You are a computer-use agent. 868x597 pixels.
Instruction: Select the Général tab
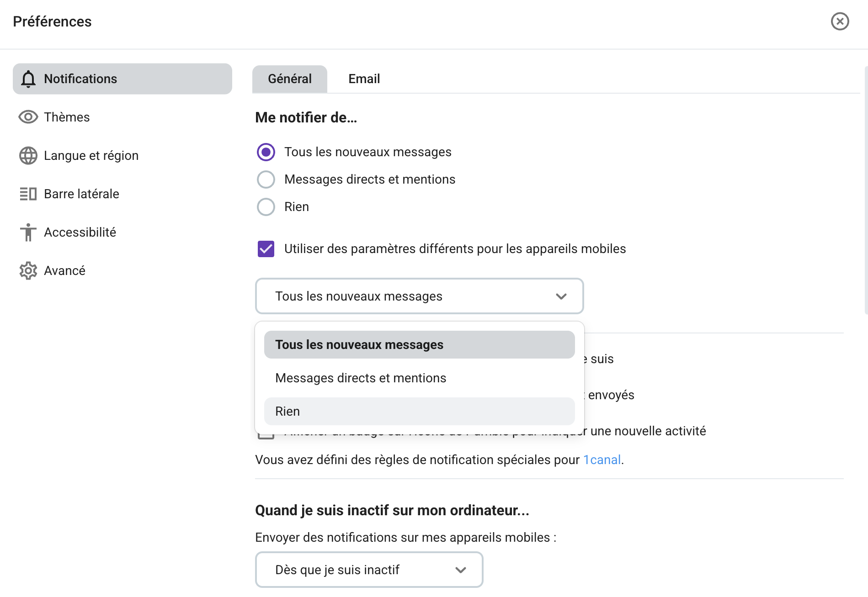tap(289, 79)
